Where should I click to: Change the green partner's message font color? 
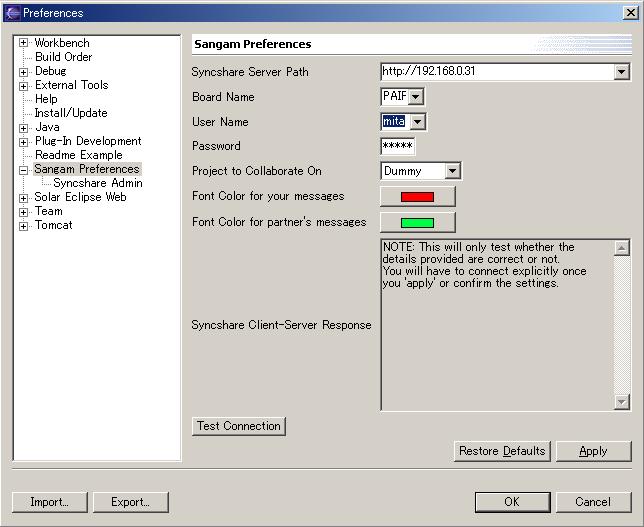coord(417,222)
